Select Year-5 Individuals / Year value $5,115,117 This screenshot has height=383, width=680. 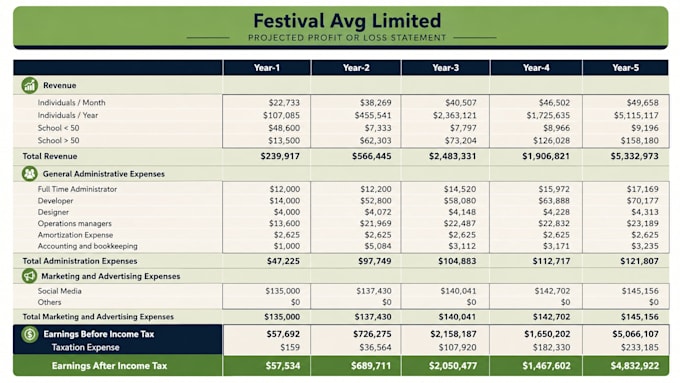tap(636, 115)
